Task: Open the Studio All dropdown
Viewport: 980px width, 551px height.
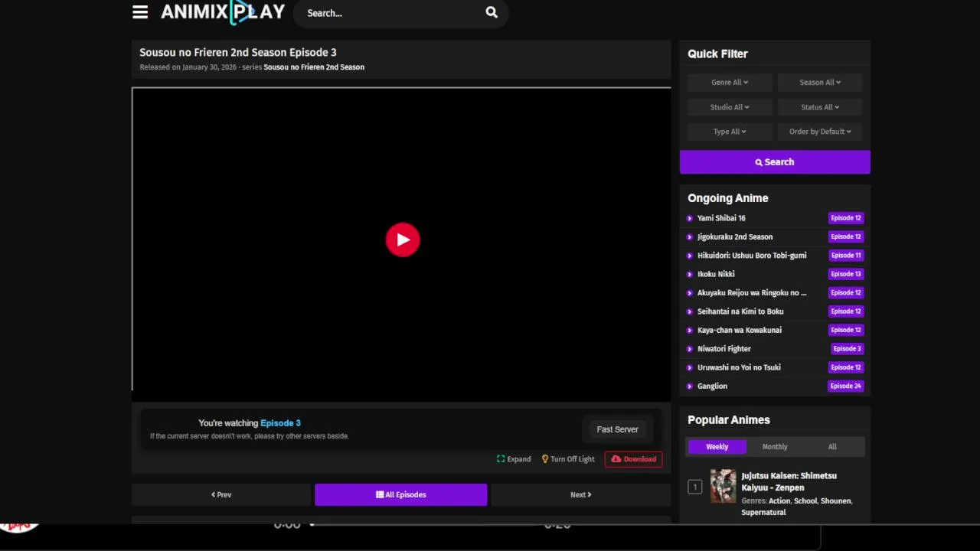Action: [730, 107]
